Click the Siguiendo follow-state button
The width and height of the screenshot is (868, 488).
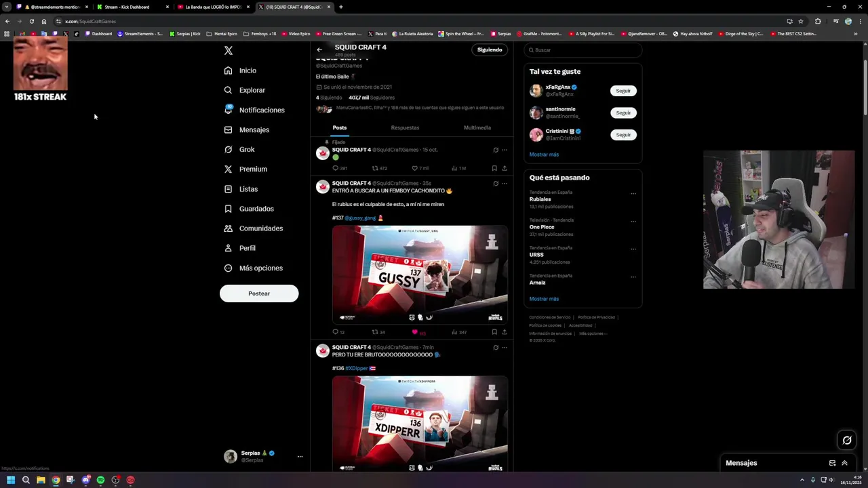click(490, 49)
